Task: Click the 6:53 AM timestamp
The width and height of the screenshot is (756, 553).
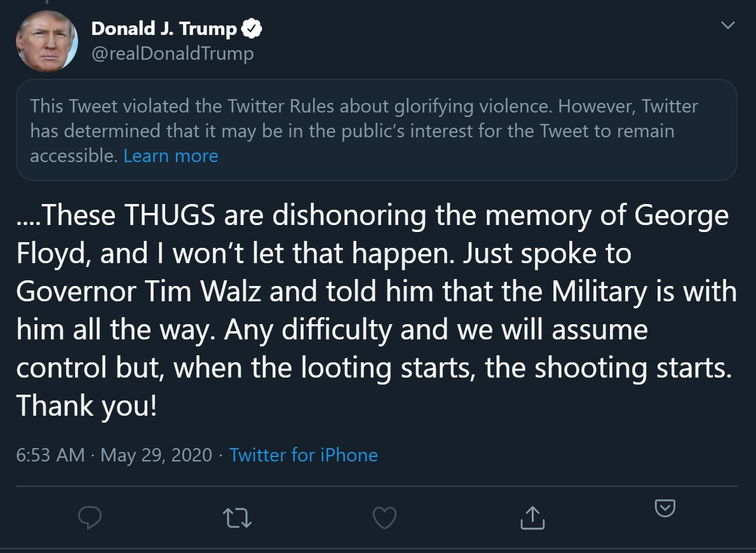Action: click(50, 455)
